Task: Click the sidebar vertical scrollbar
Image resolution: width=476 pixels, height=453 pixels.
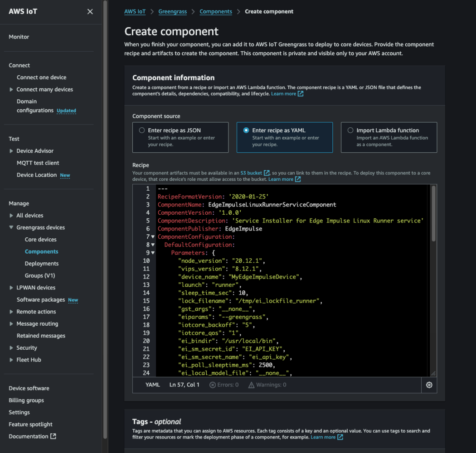Action: click(105, 219)
